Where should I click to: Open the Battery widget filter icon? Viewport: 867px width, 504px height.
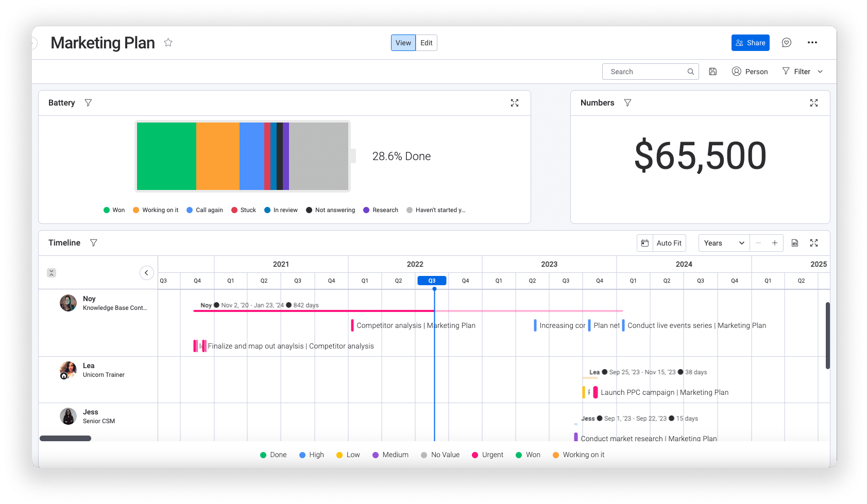click(x=88, y=103)
